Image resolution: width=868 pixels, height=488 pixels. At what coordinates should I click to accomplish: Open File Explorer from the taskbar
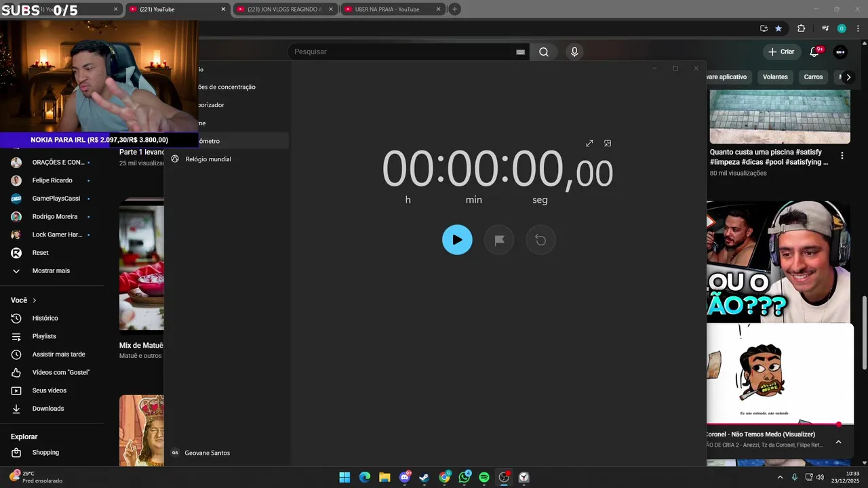coord(384,477)
